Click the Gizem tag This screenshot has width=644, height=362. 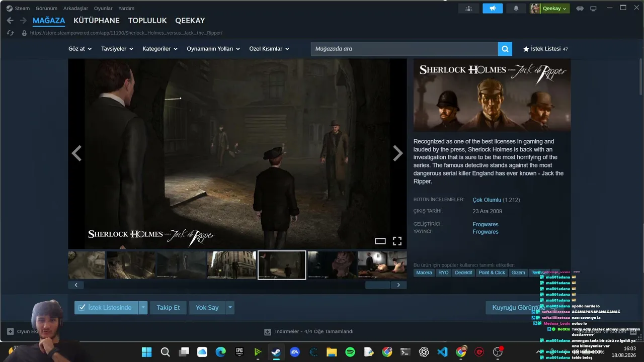coord(518,273)
